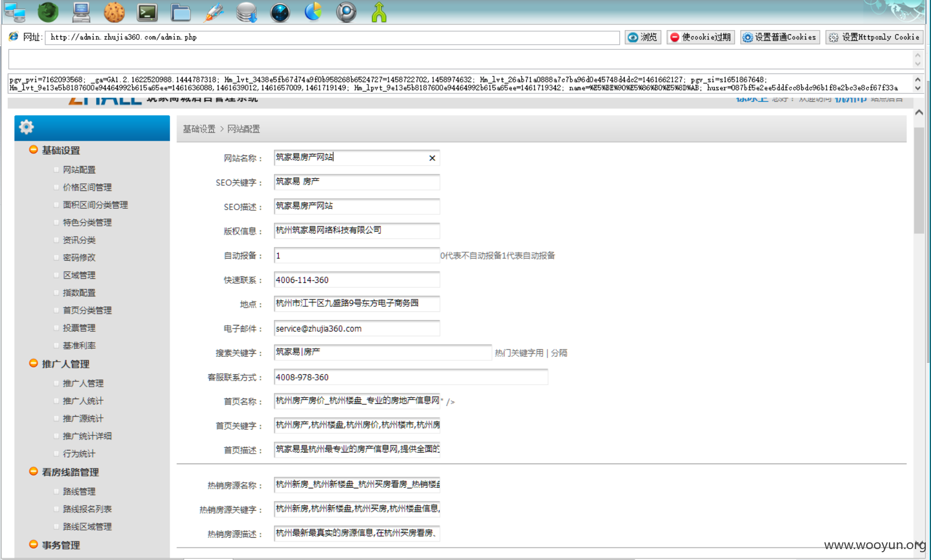931x560 pixels.
Task: Click the 首页关键字 input field
Action: 357,426
